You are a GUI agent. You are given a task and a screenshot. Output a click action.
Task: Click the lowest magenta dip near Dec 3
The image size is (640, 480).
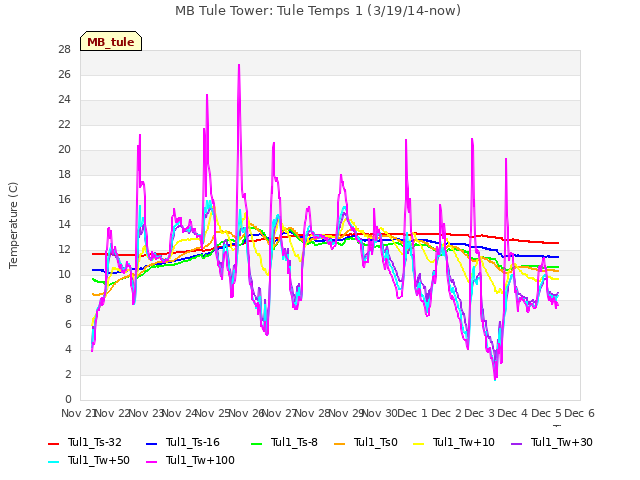tap(496, 379)
